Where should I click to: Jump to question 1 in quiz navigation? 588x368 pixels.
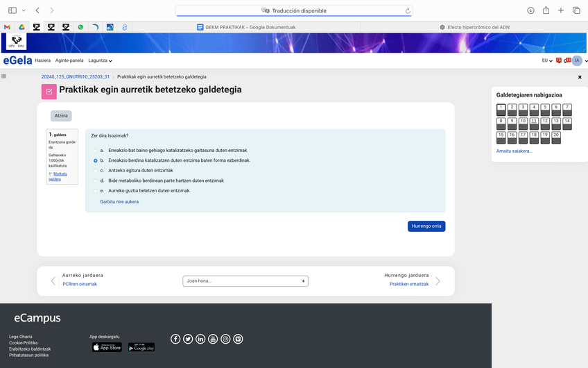click(501, 110)
